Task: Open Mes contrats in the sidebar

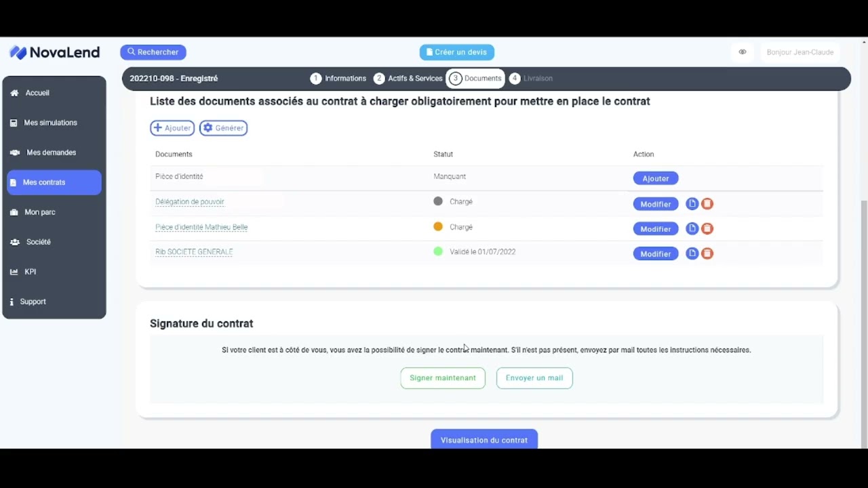Action: click(x=54, y=182)
